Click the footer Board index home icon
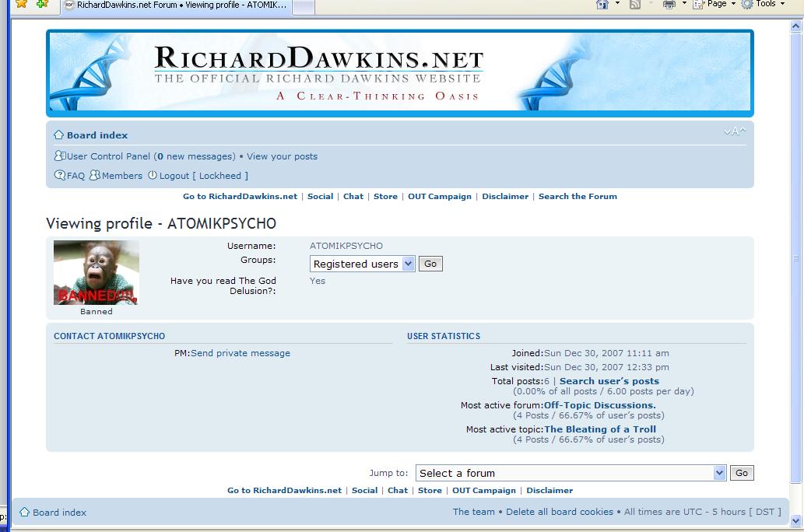Image resolution: width=804 pixels, height=532 pixels. [24, 513]
